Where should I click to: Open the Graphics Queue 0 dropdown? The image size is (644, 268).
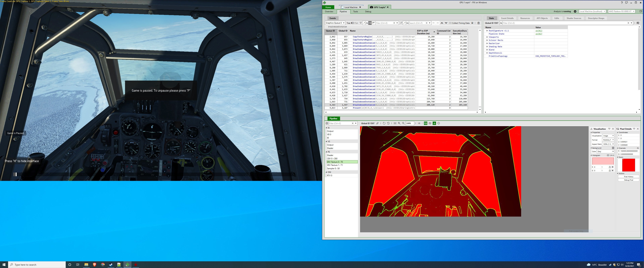coord(335,23)
